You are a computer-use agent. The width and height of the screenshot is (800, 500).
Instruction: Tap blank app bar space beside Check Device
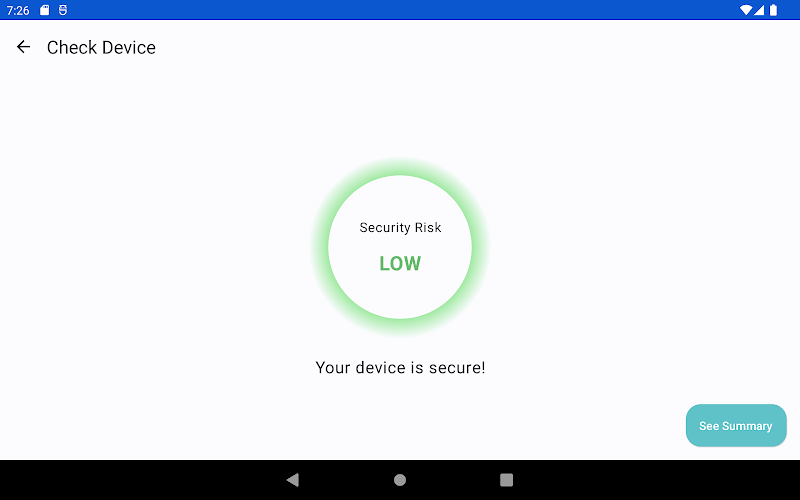[459, 47]
